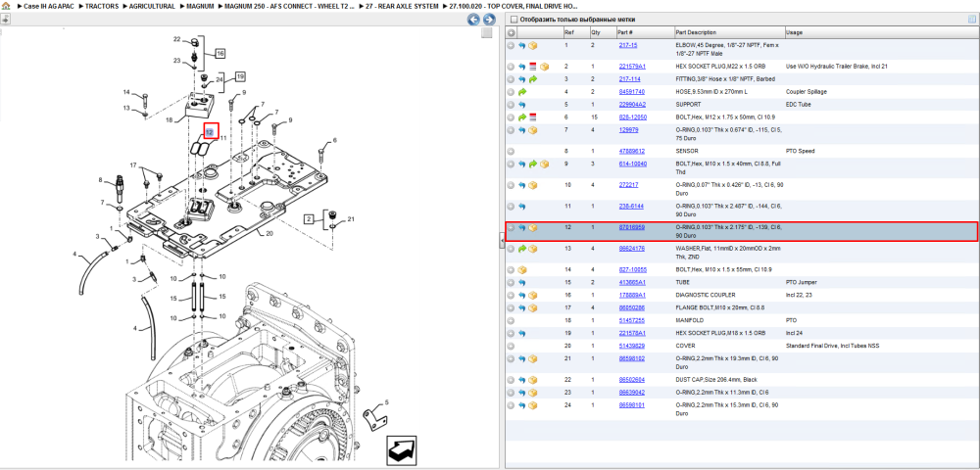The image size is (980, 470).
Task: Click green arrow icon in BOLT 614-10040 row
Action: (533, 164)
